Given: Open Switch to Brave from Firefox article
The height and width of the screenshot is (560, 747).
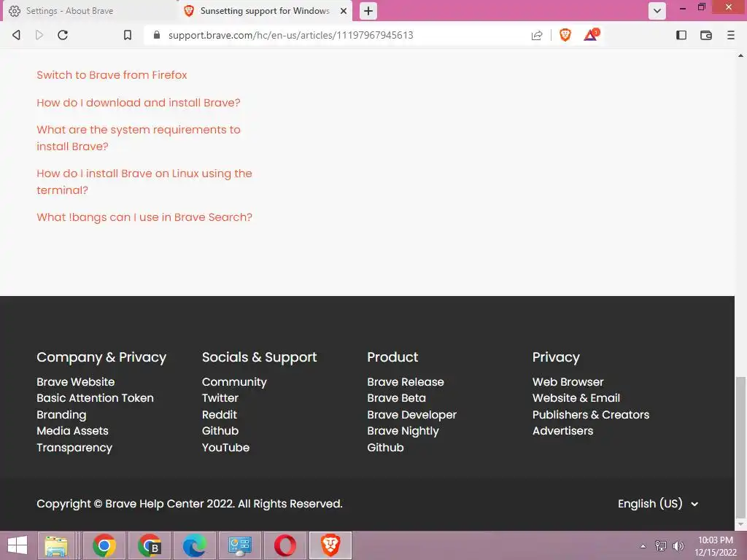Looking at the screenshot, I should point(112,75).
